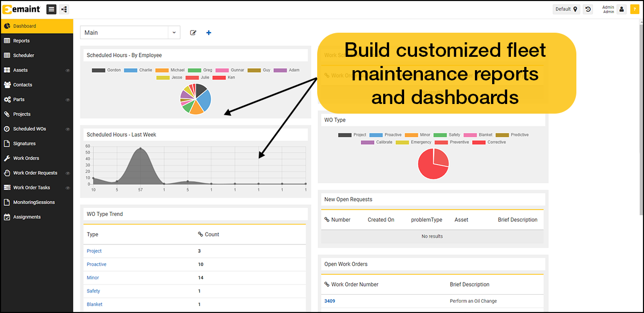The image size is (644, 313).
Task: Open the Main dashboard dropdown
Action: [x=130, y=33]
